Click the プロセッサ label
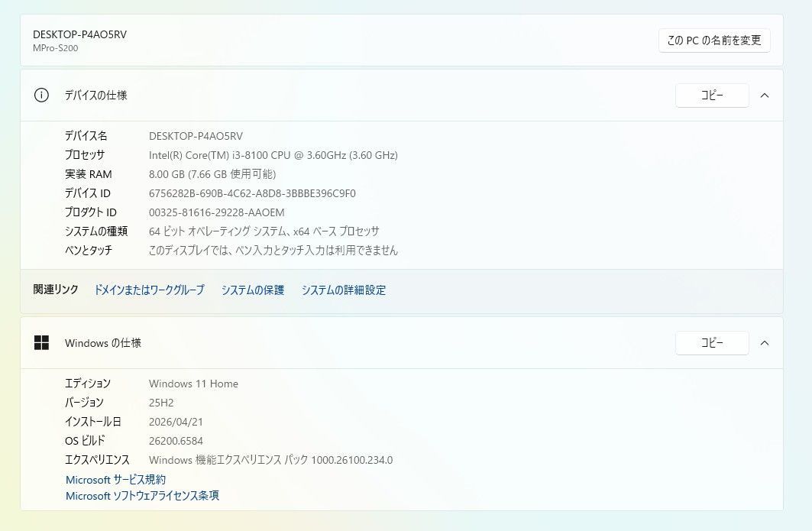Viewport: 812px width, 531px height. click(85, 155)
